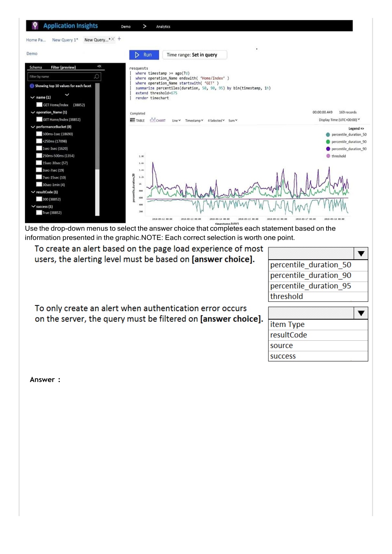Run the query with the Run button
Viewport: 392px width, 554px height.
pyautogui.click(x=143, y=55)
